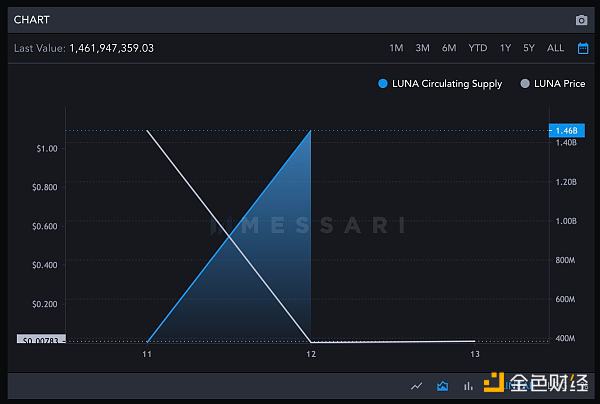Viewport: 600px width, 404px height.
Task: Click the 12 date axis marker
Action: click(311, 355)
